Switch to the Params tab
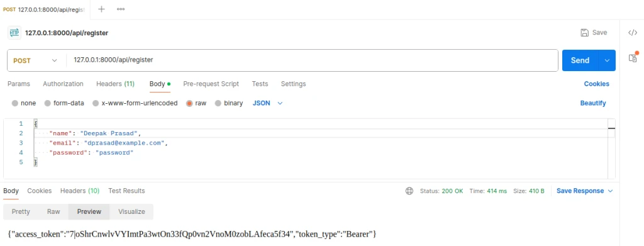644x246 pixels. 19,84
